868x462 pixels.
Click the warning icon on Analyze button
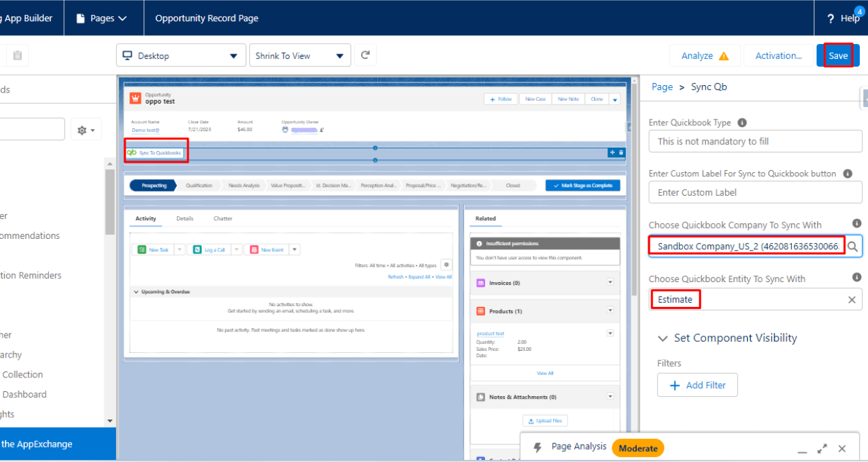click(724, 56)
